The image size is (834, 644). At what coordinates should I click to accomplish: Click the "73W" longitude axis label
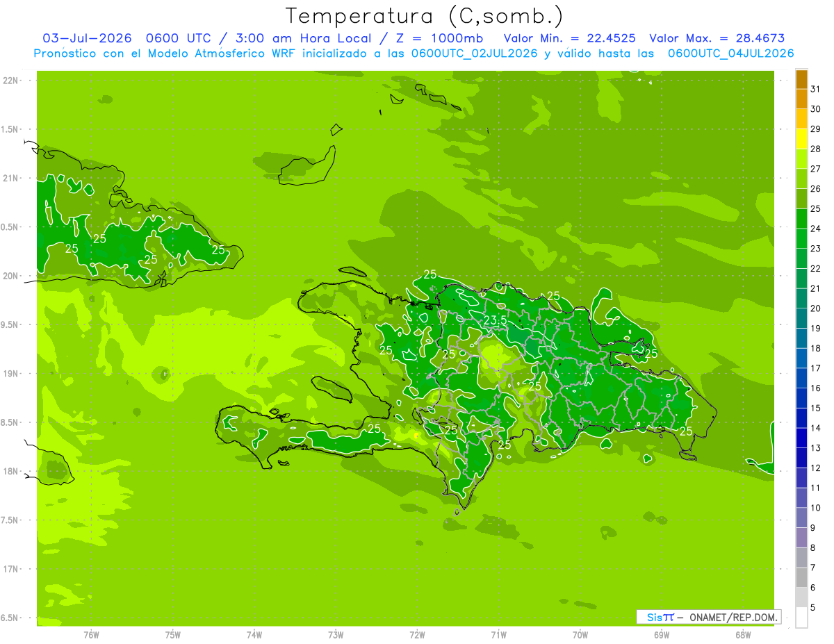pos(336,634)
